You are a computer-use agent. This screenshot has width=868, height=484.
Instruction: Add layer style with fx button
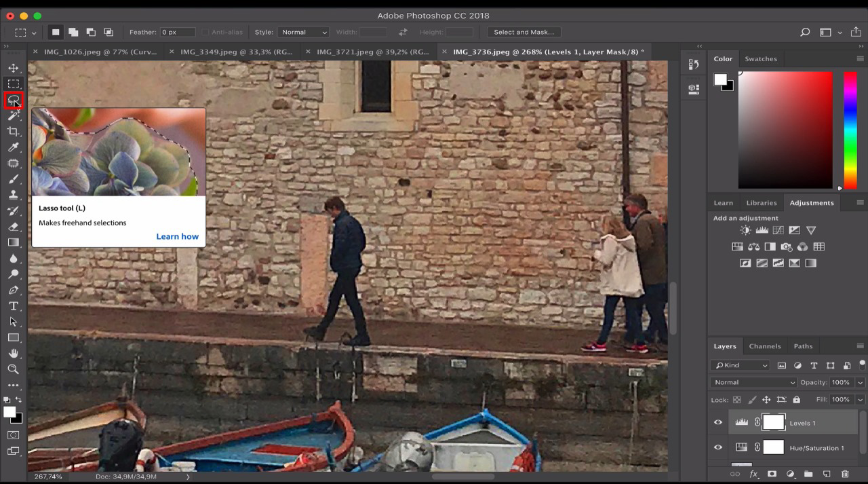tap(753, 474)
